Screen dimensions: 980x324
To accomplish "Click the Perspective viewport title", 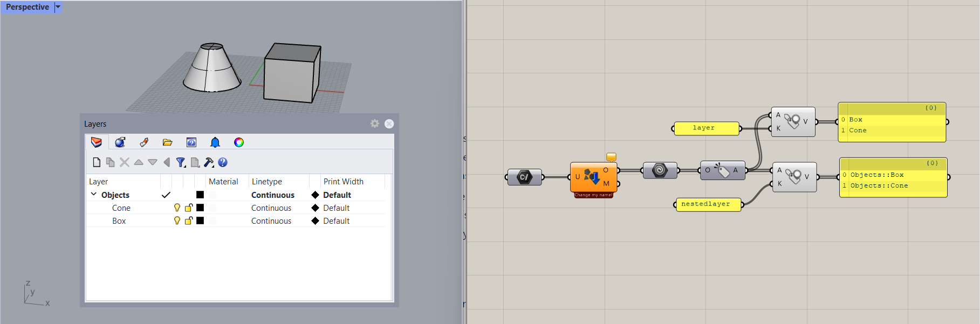I will point(28,7).
